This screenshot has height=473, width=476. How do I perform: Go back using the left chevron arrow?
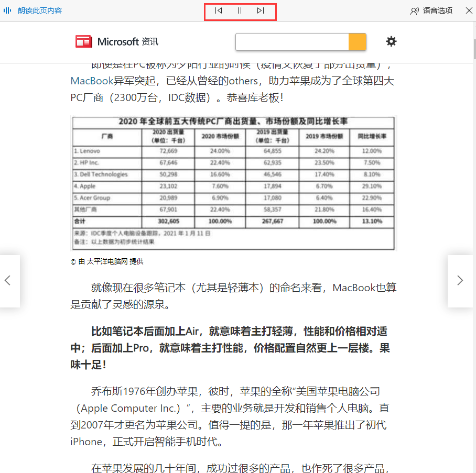8,281
